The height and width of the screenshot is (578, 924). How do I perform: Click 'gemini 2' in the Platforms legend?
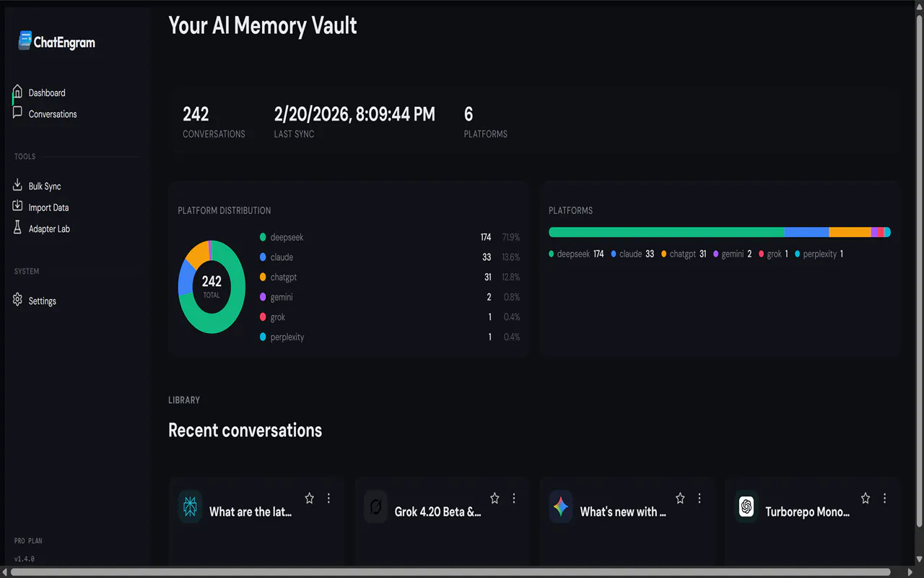pos(733,254)
